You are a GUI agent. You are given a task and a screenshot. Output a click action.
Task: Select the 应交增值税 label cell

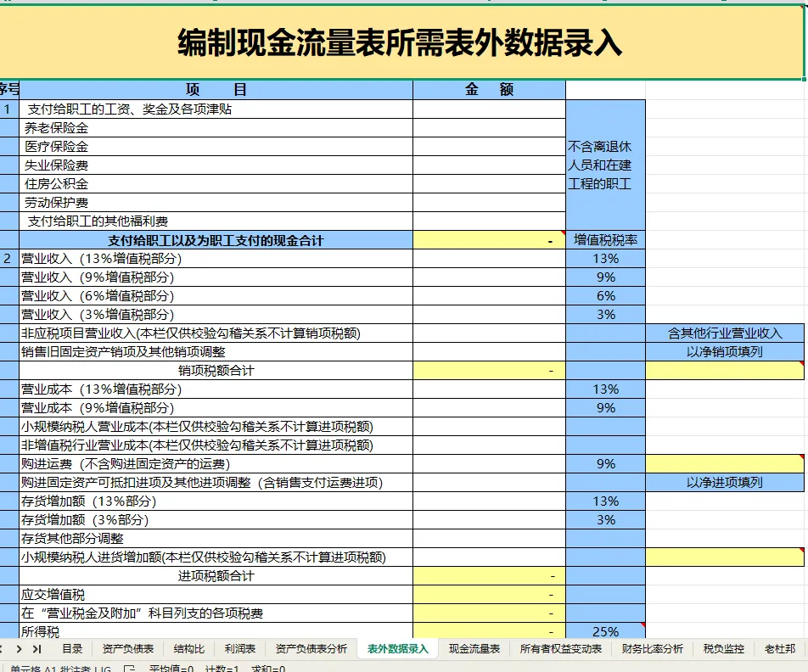[x=216, y=595]
